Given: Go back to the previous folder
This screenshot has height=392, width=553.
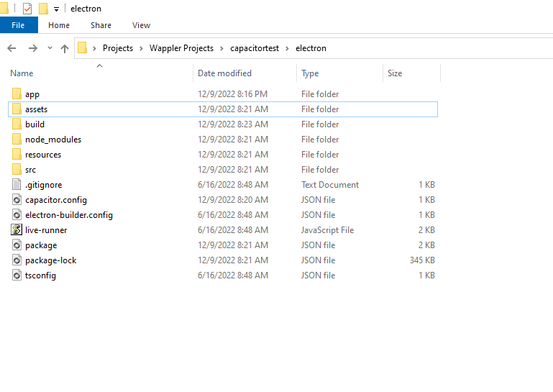Looking at the screenshot, I should point(12,48).
